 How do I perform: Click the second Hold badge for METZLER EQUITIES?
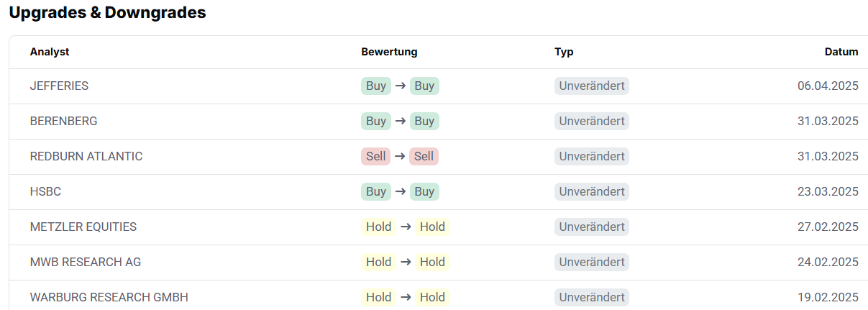[433, 227]
